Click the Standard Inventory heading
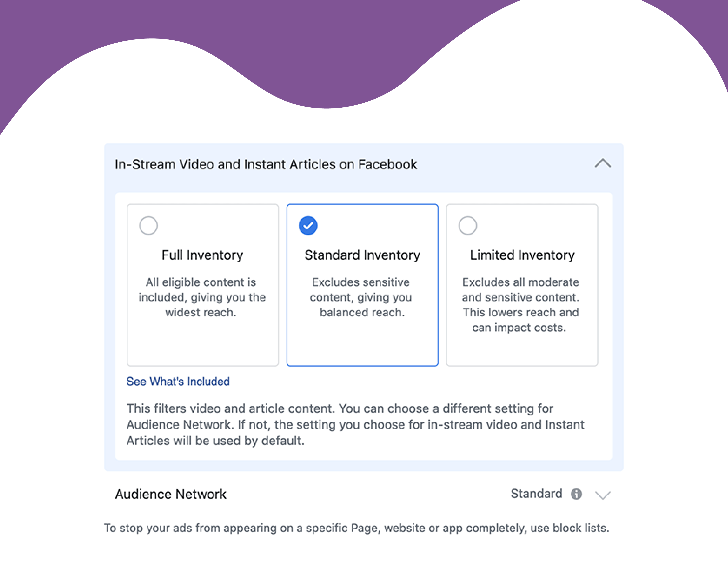 click(x=362, y=255)
